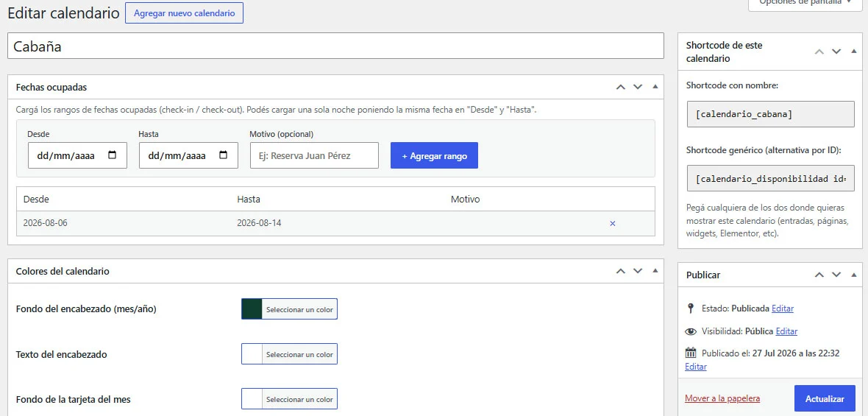This screenshot has width=868, height=416.
Task: Open the Opciones de pantalla dropdown
Action: point(804,3)
